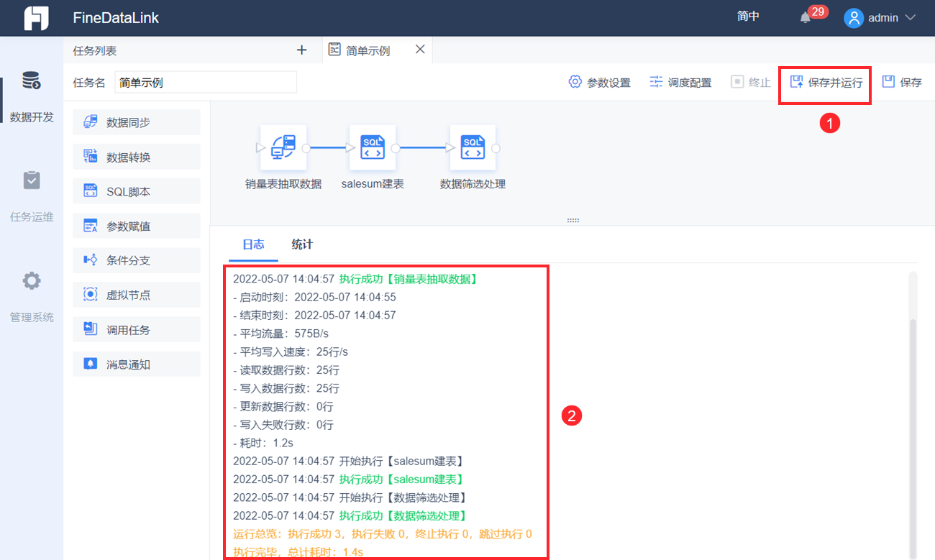Click the 平均流量：575B/s log entry

[280, 334]
